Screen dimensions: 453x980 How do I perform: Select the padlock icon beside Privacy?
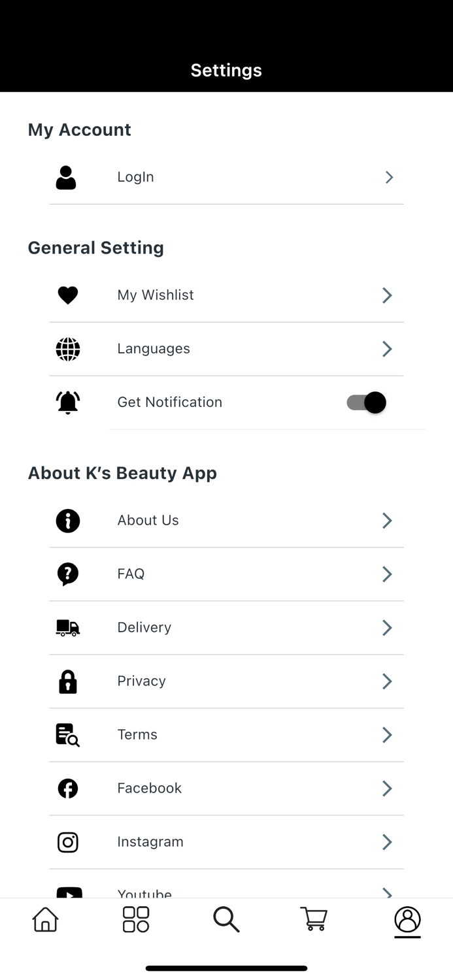pyautogui.click(x=67, y=681)
